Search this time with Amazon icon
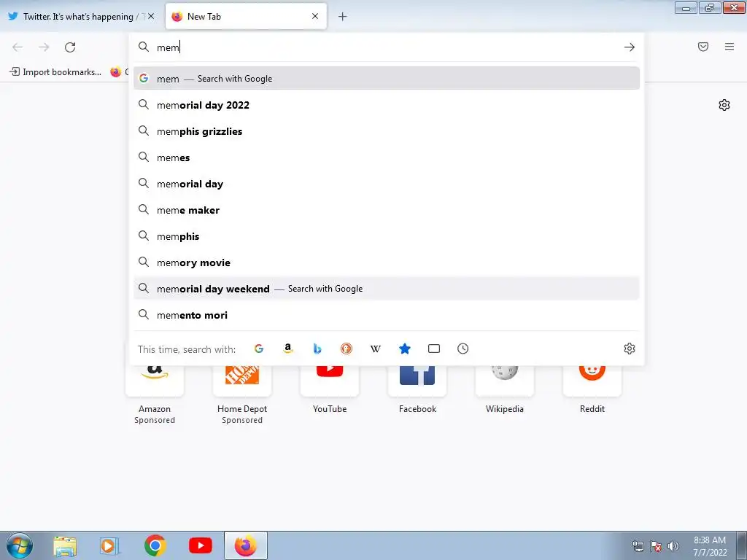The height and width of the screenshot is (560, 747). tap(287, 349)
